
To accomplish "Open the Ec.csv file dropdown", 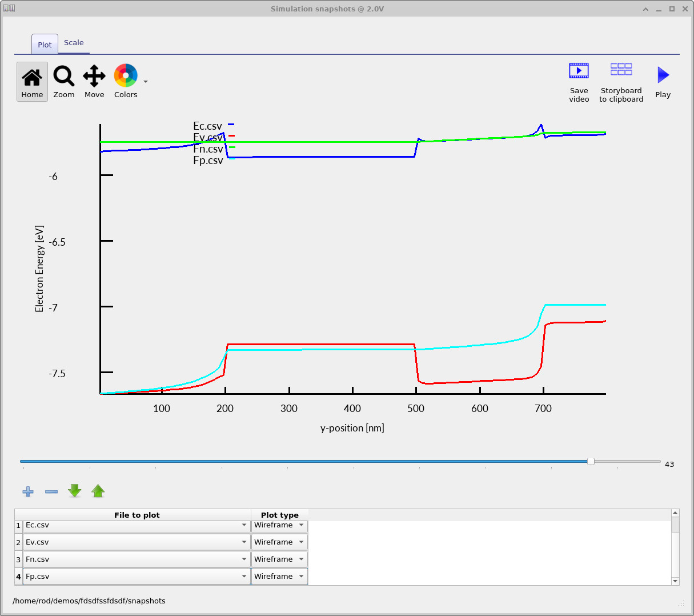I will [x=137, y=526].
